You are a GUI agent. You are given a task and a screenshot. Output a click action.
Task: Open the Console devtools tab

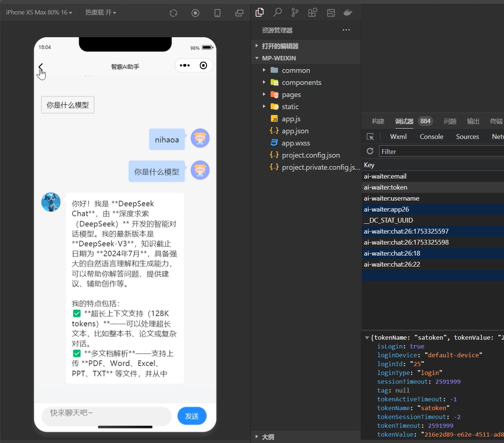[x=431, y=137]
